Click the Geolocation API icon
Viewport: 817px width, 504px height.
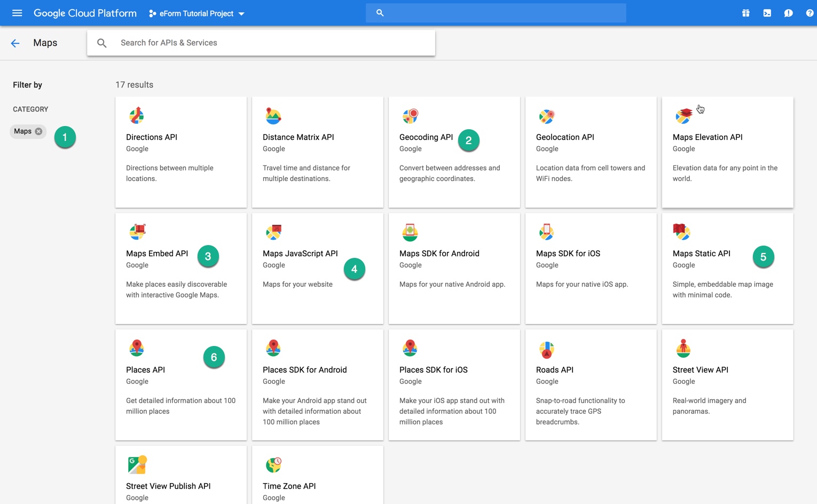(547, 116)
